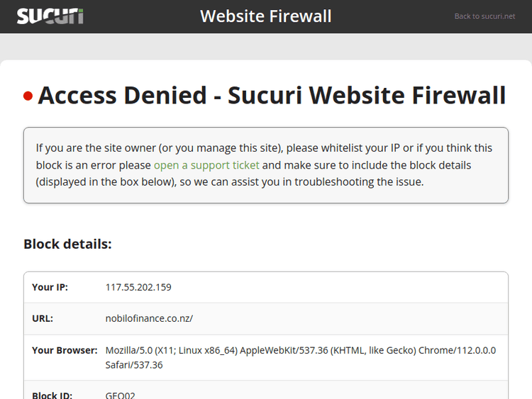Click the Sucuri logo in the header

[x=50, y=16]
